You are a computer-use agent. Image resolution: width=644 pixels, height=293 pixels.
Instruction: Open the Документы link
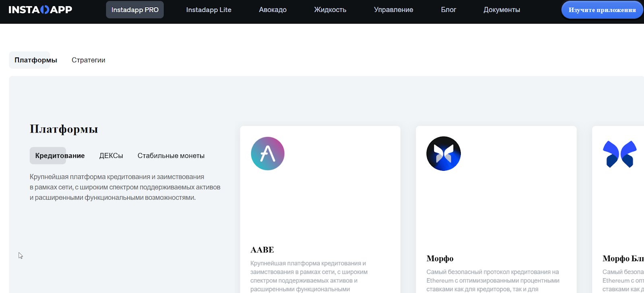(x=502, y=10)
